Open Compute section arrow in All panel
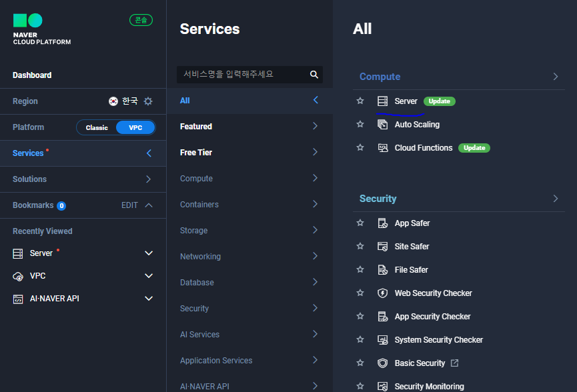Screen dimensions: 577x392 (x=556, y=77)
